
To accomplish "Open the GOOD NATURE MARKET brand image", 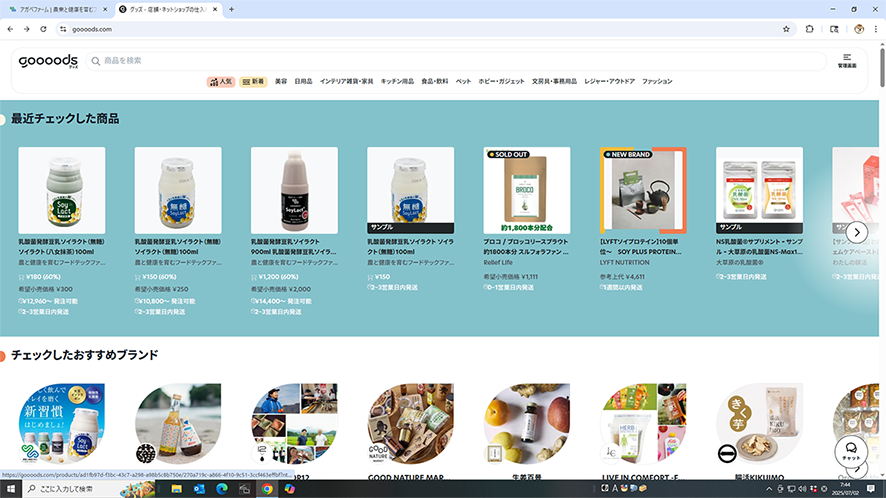I will pos(411,424).
